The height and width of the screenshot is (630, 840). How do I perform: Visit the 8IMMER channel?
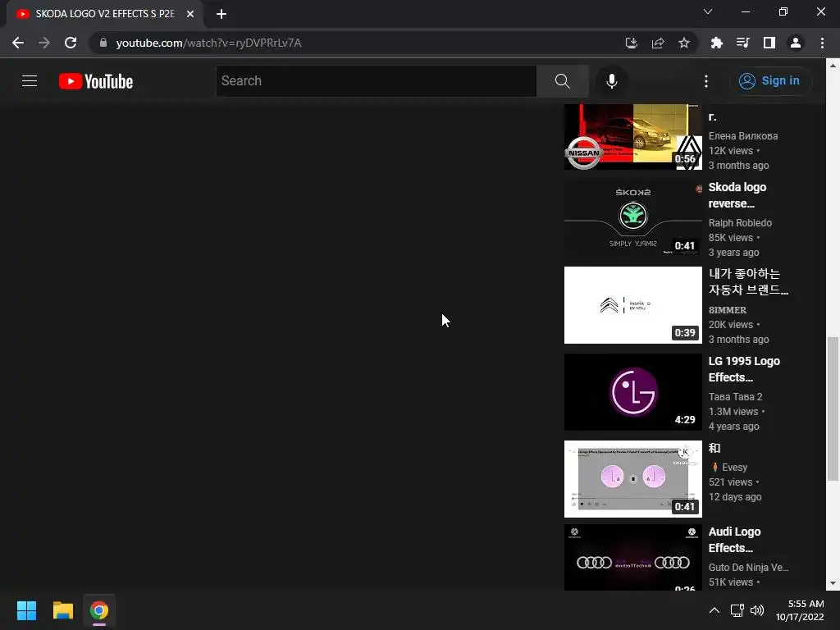point(727,310)
